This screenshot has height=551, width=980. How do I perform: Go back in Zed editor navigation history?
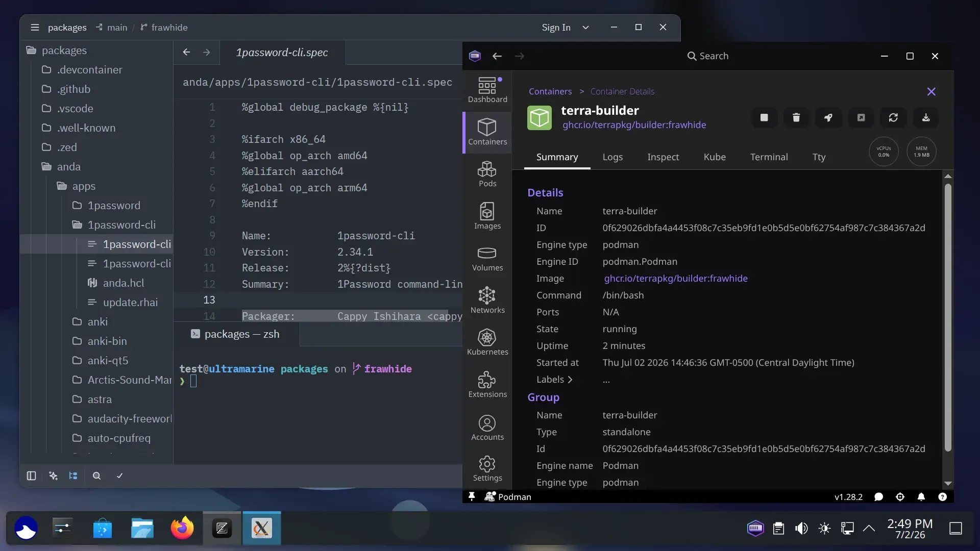[x=186, y=52]
